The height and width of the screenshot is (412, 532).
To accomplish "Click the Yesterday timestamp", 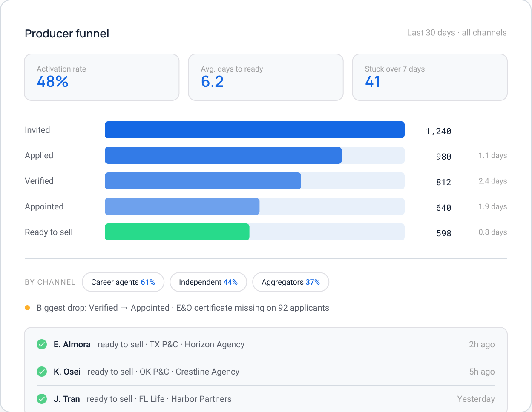I will 476,399.
